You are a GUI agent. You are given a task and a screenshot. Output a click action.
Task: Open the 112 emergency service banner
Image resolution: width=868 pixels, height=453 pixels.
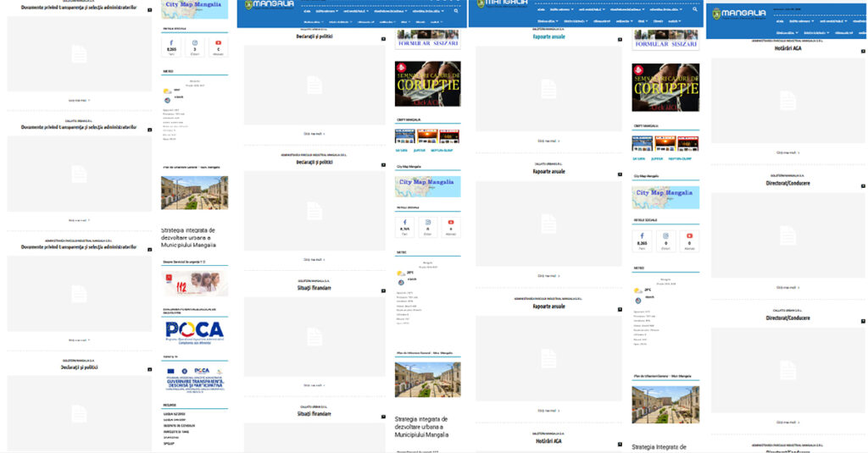[194, 284]
